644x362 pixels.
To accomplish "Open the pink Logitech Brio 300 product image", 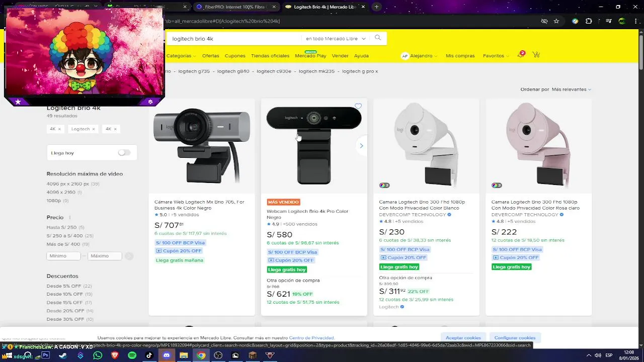I will point(538,145).
